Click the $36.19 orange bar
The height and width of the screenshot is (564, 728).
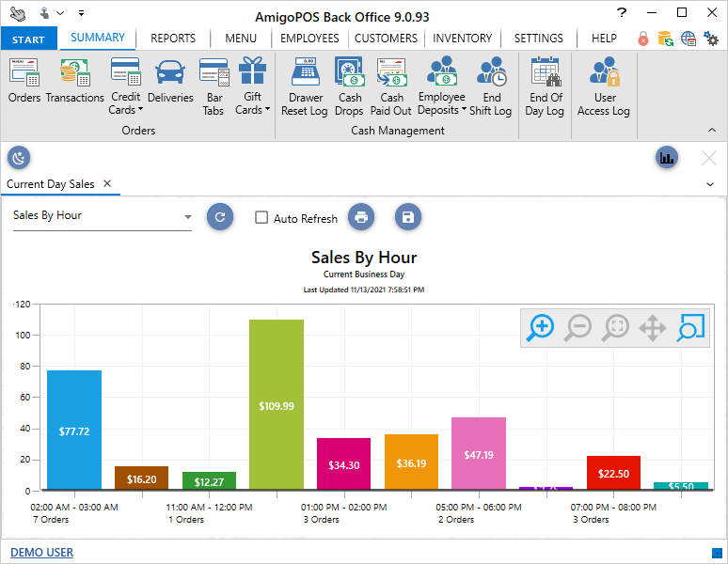(411, 462)
